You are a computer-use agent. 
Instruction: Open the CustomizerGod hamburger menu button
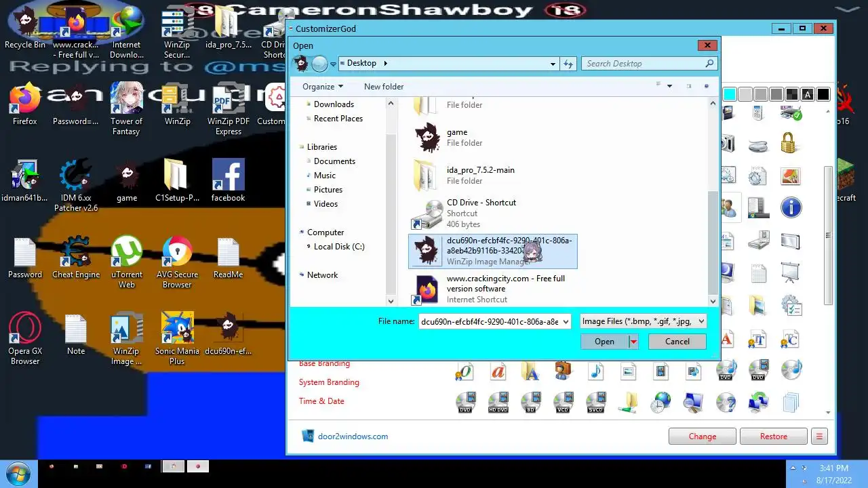pyautogui.click(x=819, y=436)
